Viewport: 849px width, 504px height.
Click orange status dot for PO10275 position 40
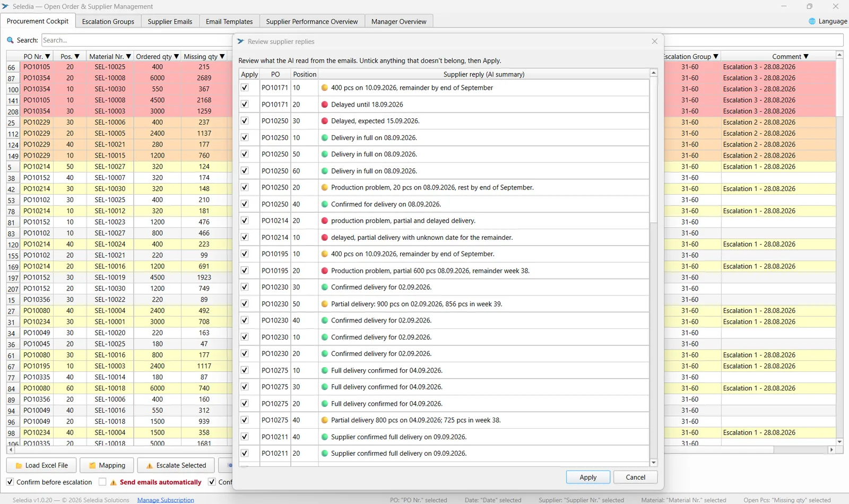click(325, 420)
